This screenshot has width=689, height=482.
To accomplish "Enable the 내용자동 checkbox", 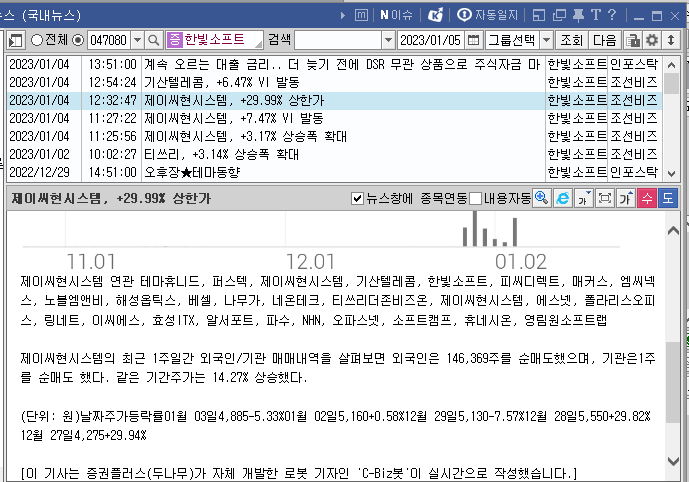I will (475, 199).
